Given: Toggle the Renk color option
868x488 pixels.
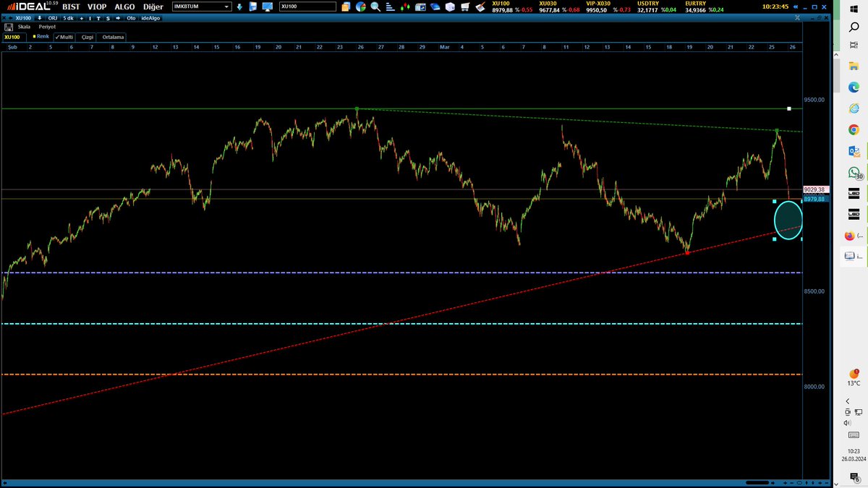Looking at the screenshot, I should tap(41, 36).
